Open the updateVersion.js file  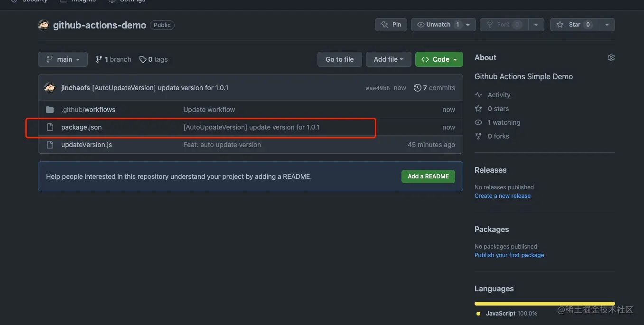(x=86, y=145)
